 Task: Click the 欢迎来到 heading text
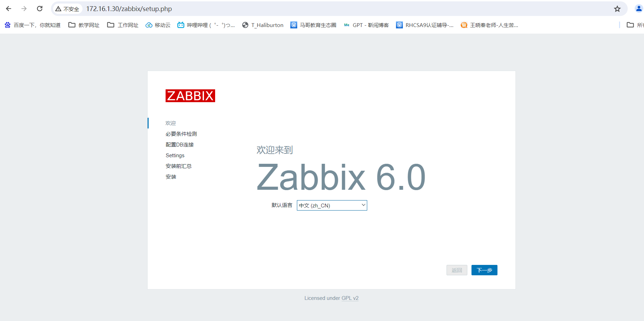coord(275,150)
